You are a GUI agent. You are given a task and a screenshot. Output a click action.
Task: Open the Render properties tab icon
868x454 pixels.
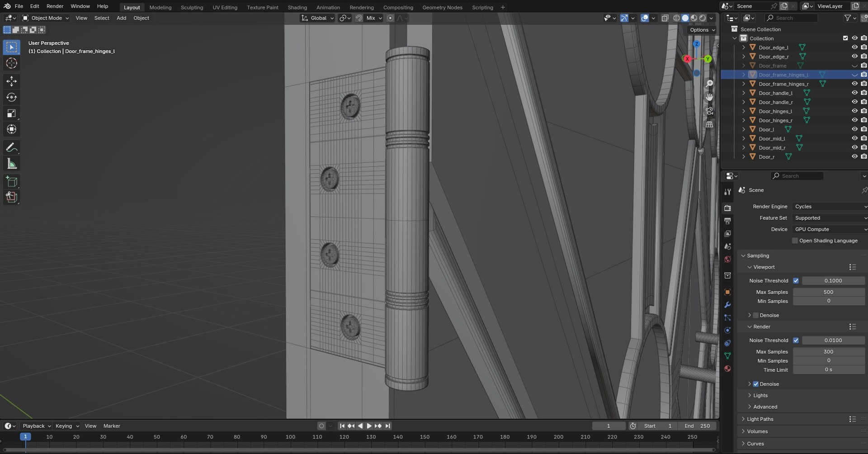[x=727, y=208]
